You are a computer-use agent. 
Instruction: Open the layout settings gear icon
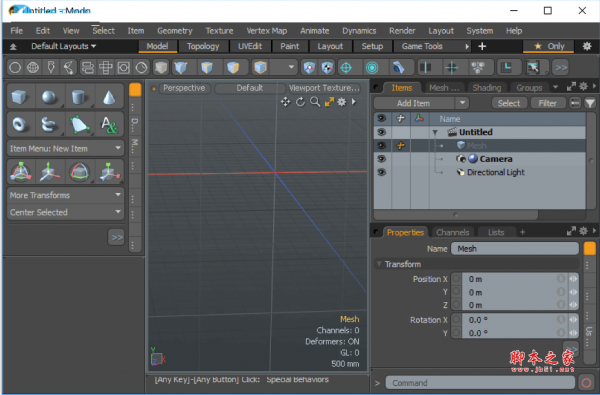click(x=587, y=46)
